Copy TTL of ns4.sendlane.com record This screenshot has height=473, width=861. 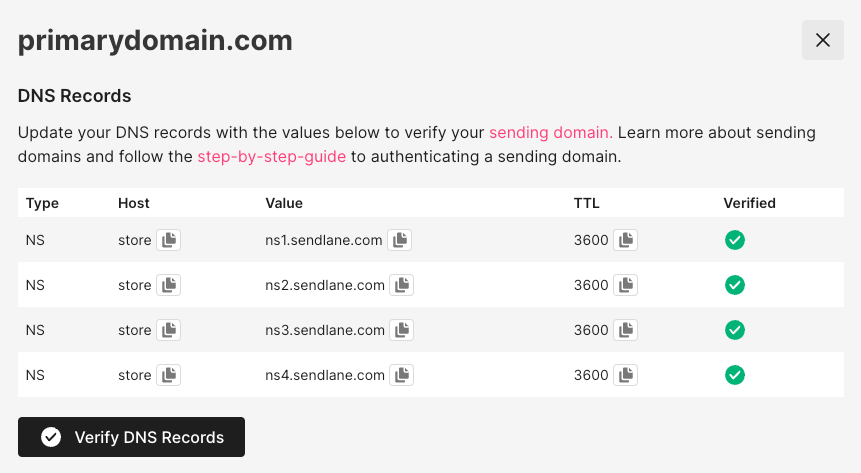[626, 375]
